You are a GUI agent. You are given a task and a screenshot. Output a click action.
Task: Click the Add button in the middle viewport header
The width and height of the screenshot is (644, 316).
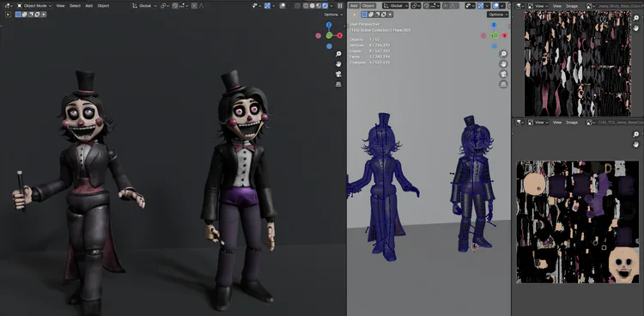(354, 6)
